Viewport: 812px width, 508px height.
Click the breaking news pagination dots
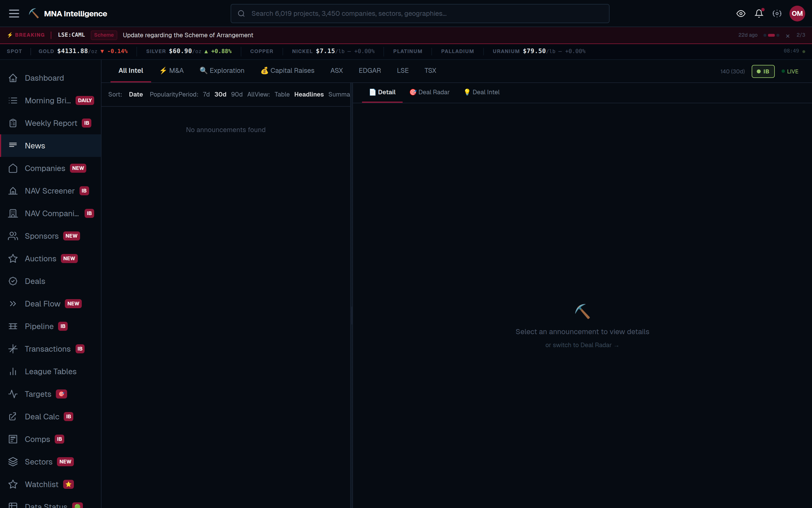771,35
